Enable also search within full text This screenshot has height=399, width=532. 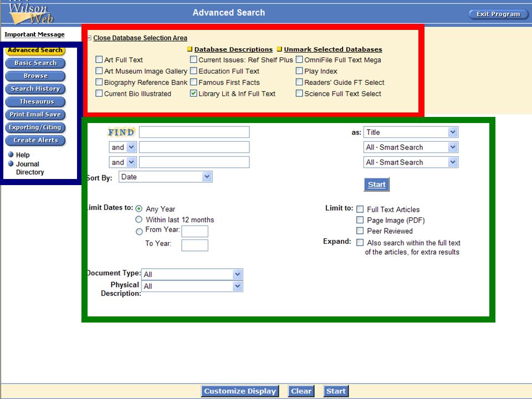[360, 243]
